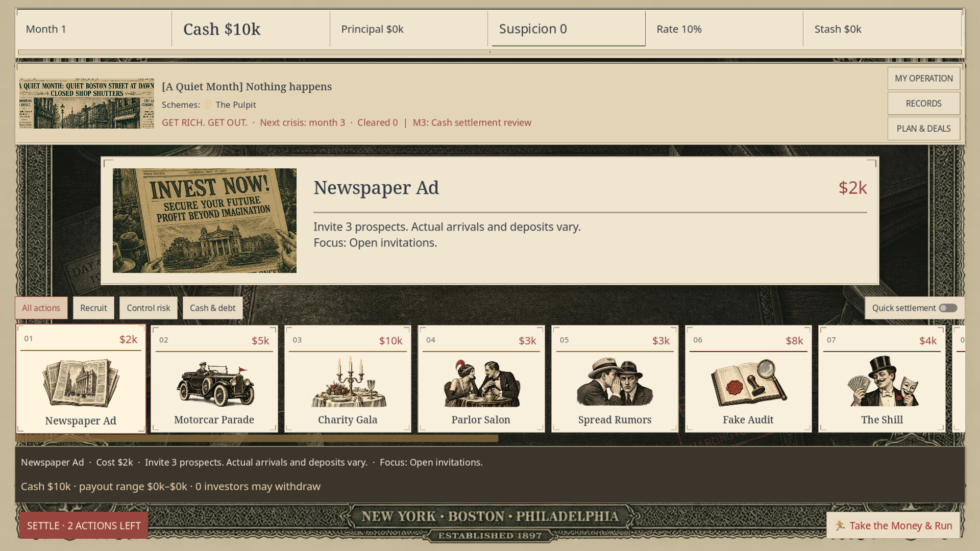Click SETTLE with 2 actions left

tap(84, 525)
